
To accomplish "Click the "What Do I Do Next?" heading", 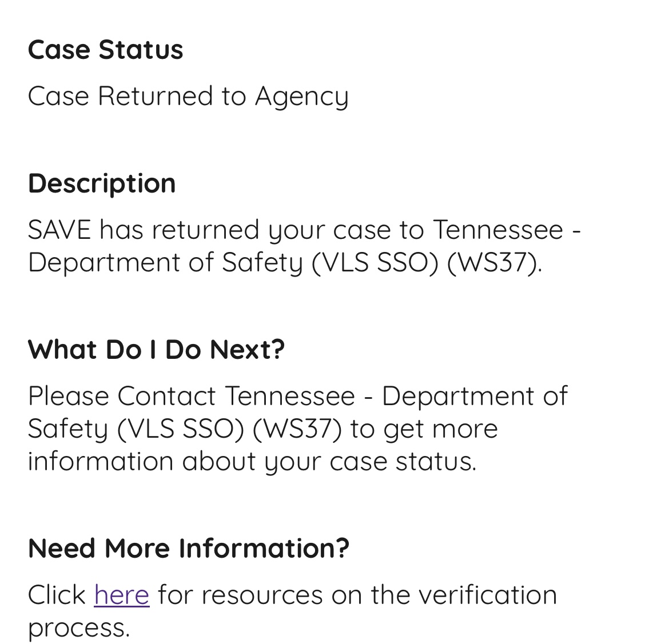I will click(156, 350).
